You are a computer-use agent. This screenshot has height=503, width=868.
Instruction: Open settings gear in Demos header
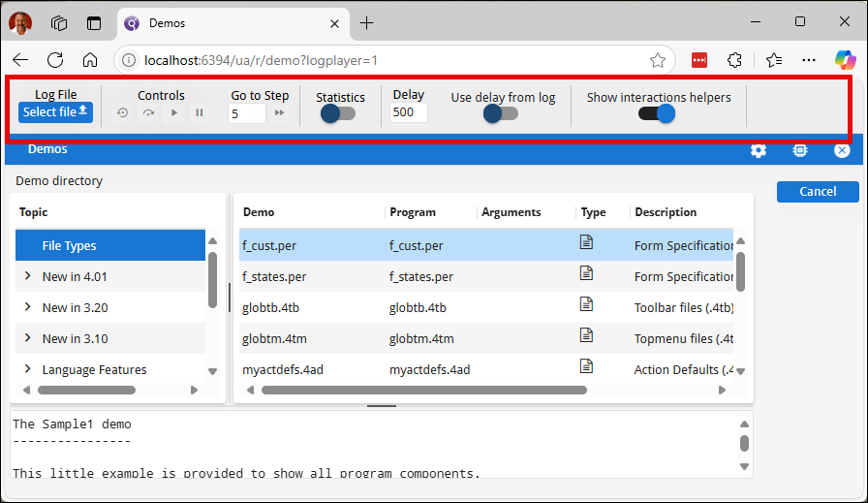[x=759, y=150]
